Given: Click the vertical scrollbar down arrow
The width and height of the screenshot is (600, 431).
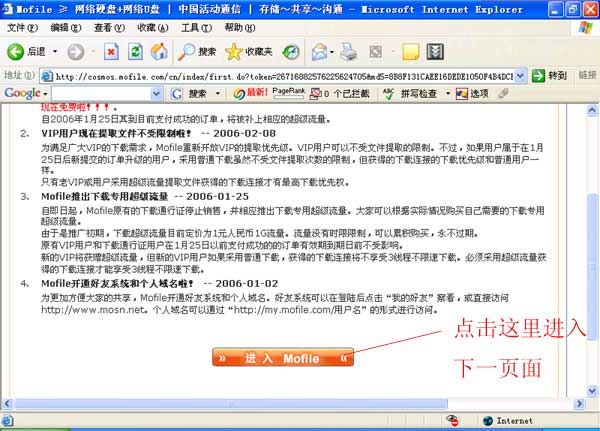Looking at the screenshot, I should pos(592,391).
